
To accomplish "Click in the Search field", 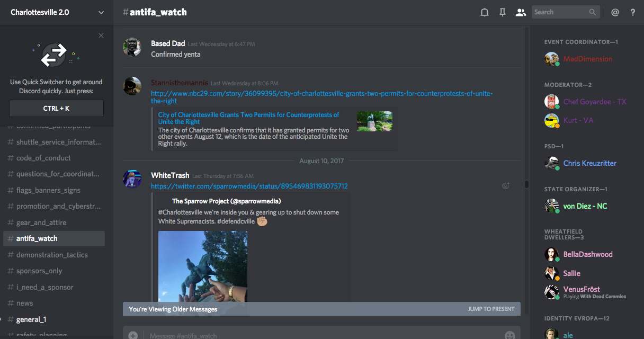I will (560, 12).
